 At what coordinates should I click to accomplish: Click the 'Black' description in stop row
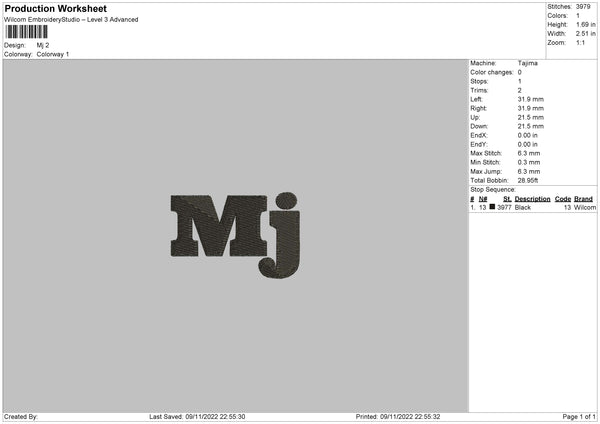pyautogui.click(x=522, y=207)
